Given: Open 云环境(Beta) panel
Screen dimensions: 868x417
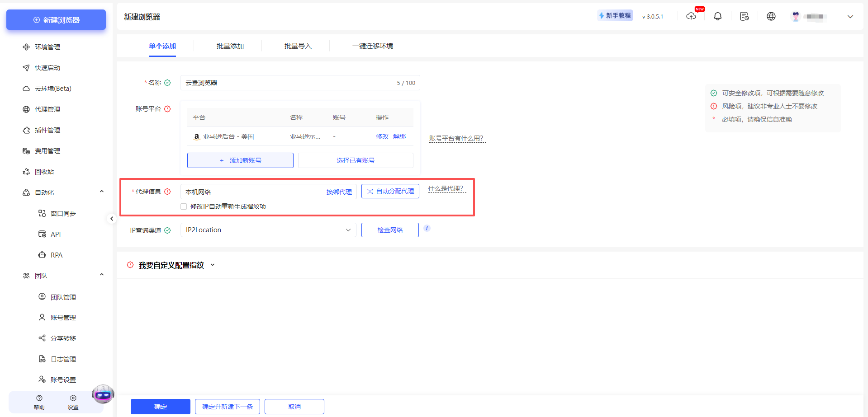Looking at the screenshot, I should [53, 88].
